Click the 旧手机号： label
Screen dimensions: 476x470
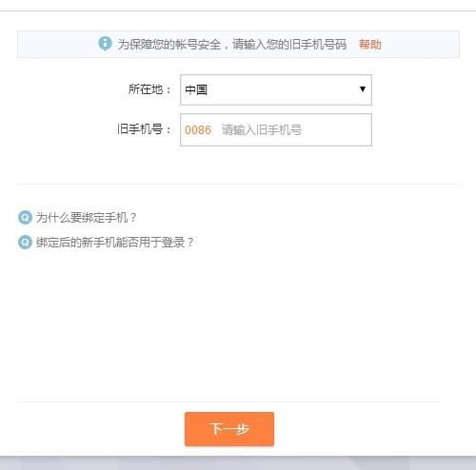click(145, 129)
